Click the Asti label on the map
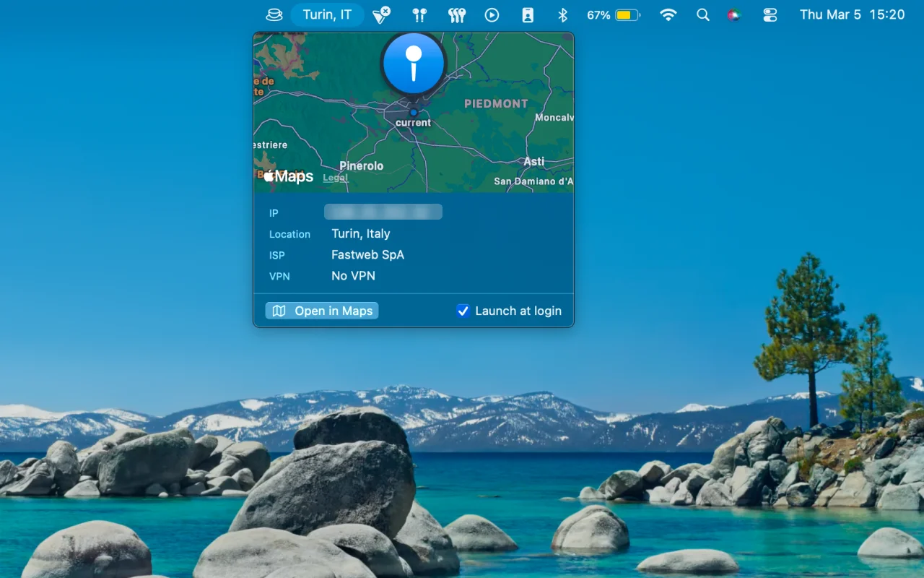 [534, 161]
